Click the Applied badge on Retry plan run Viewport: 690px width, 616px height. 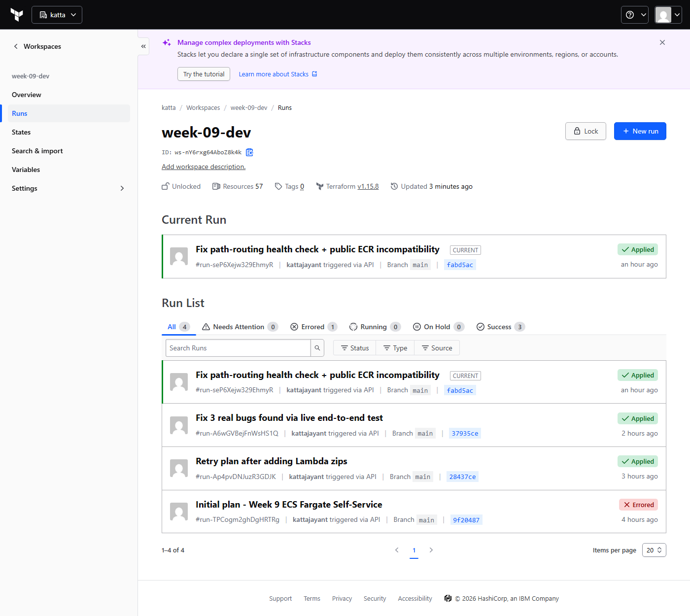[x=638, y=461]
